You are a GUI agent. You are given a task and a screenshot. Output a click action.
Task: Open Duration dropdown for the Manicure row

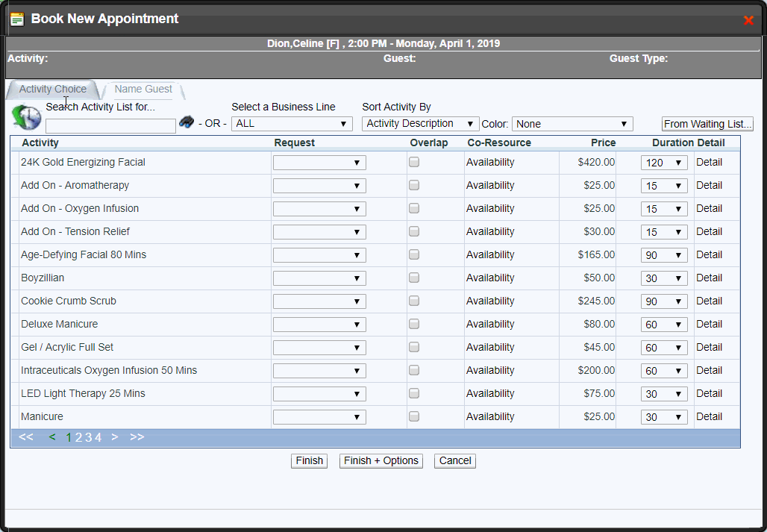point(664,417)
